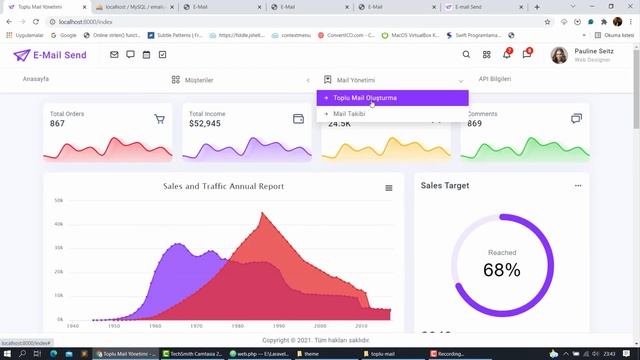This screenshot has width=640, height=360.
Task: Click the Total Income wallet icon
Action: [x=298, y=119]
